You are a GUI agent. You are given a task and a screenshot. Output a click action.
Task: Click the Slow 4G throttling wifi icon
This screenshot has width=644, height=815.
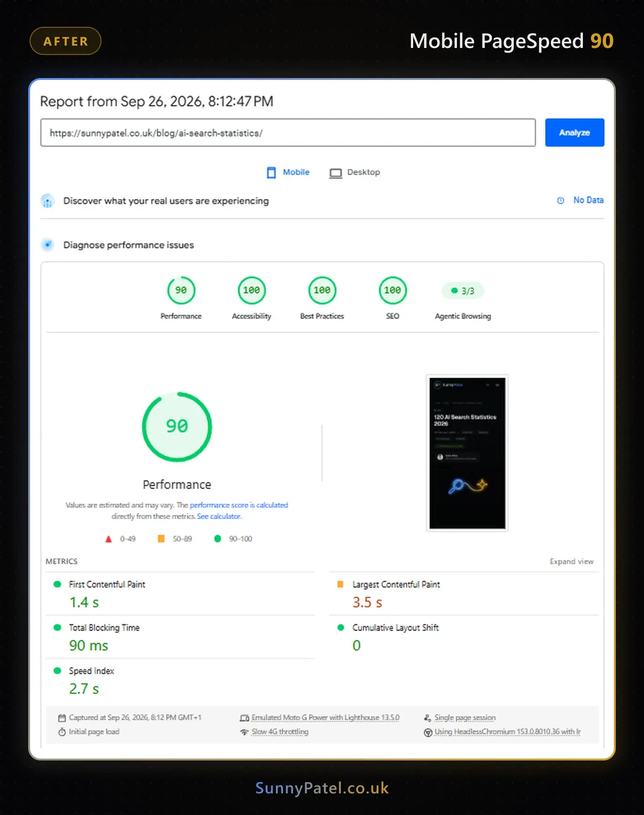pos(244,732)
